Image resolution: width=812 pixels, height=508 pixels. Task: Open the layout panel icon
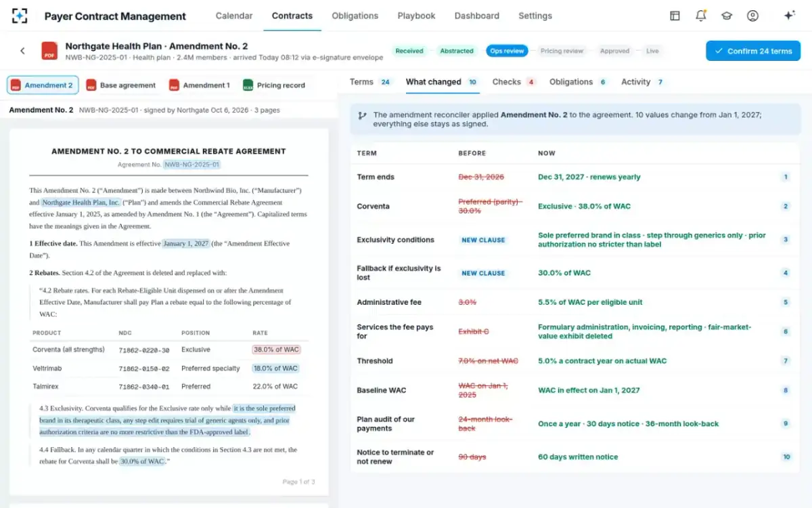tap(675, 16)
